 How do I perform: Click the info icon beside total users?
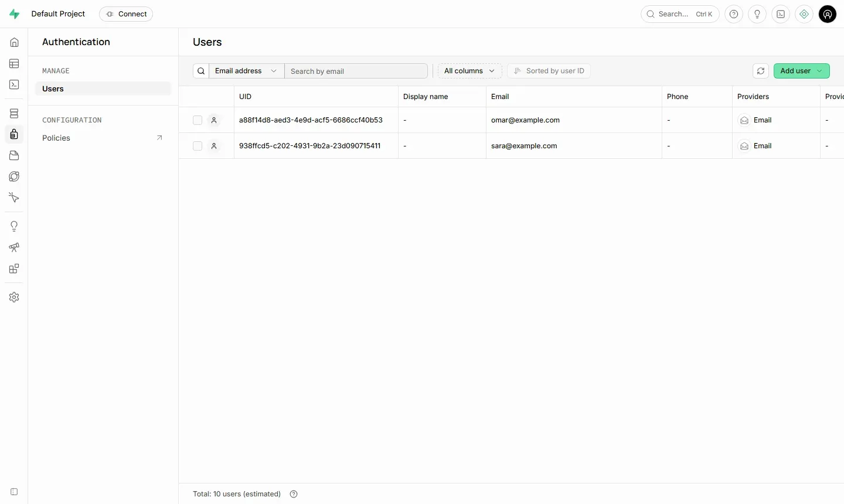point(294,494)
